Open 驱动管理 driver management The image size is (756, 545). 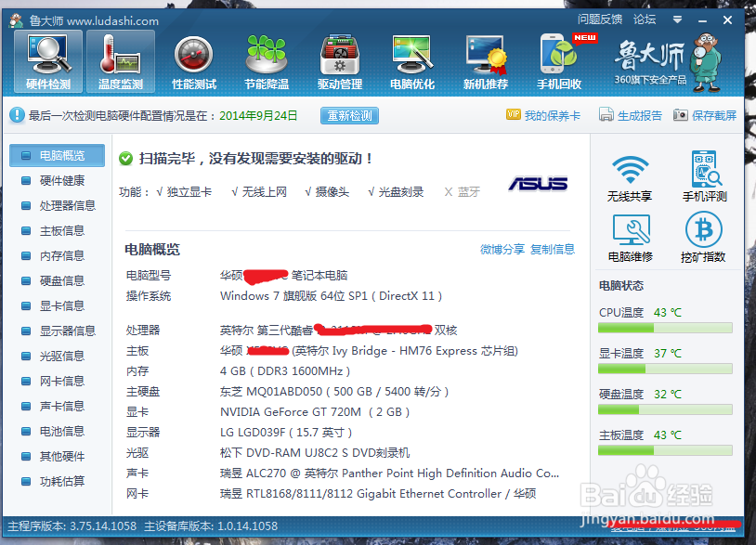click(x=339, y=61)
